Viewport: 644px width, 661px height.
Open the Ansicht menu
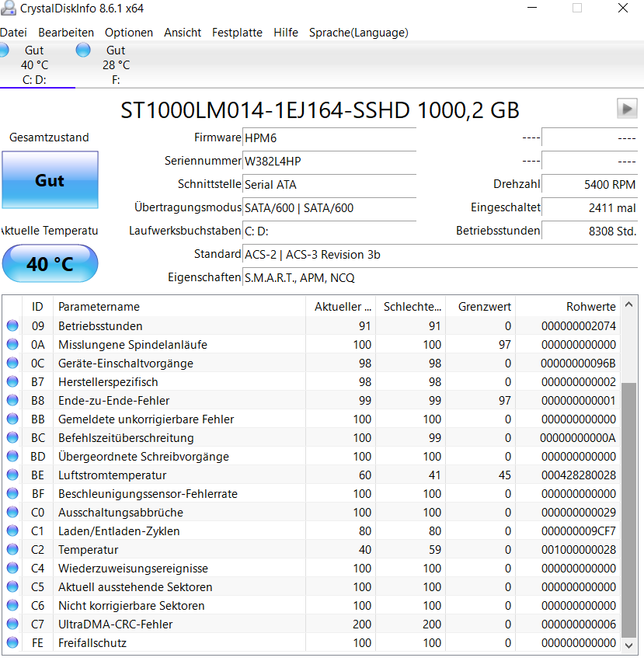(183, 33)
